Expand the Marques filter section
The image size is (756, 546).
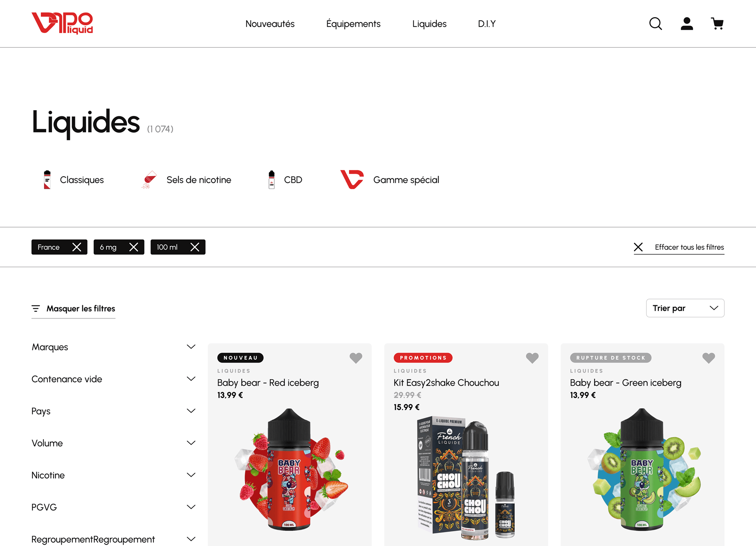(x=113, y=347)
